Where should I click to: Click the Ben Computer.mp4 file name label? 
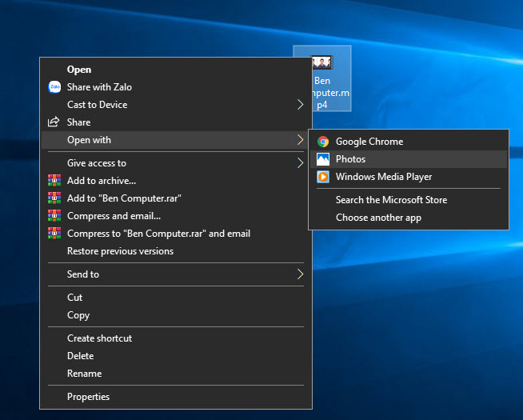(331, 93)
